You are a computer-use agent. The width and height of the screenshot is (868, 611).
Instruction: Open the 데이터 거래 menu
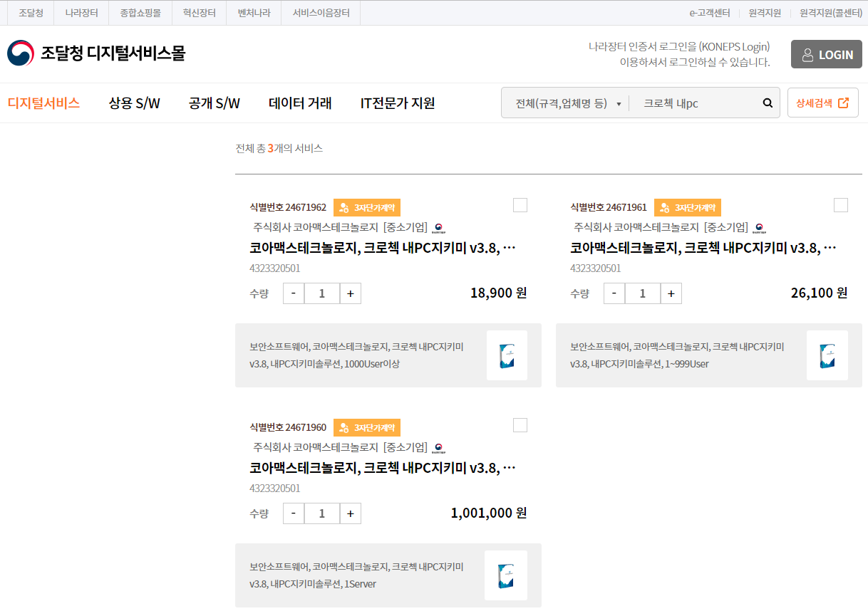click(300, 103)
